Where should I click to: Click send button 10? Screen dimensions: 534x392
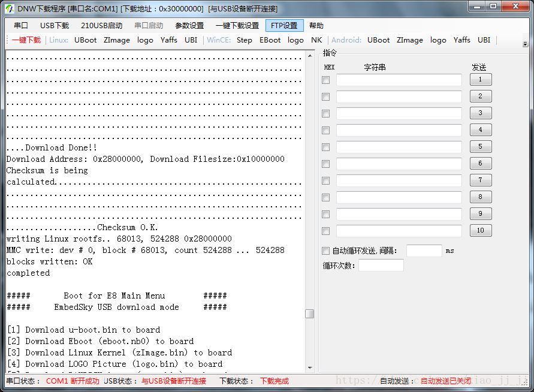click(481, 230)
